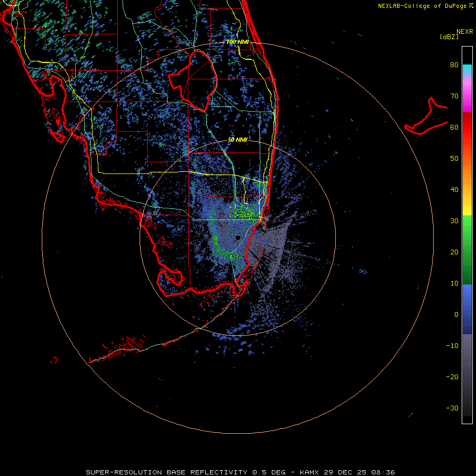Click the 100 NMI range ring label
Viewport: 476px width, 476px height.
click(x=237, y=42)
